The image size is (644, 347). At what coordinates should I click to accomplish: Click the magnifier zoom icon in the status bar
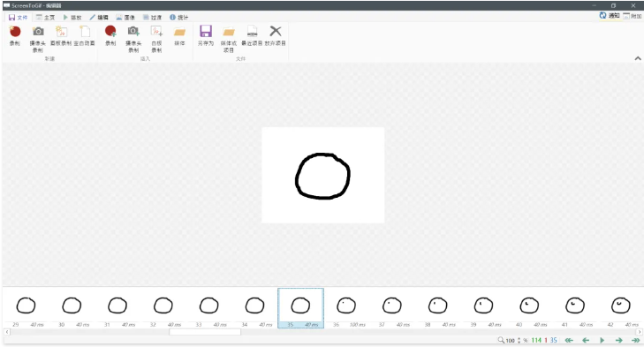point(501,340)
